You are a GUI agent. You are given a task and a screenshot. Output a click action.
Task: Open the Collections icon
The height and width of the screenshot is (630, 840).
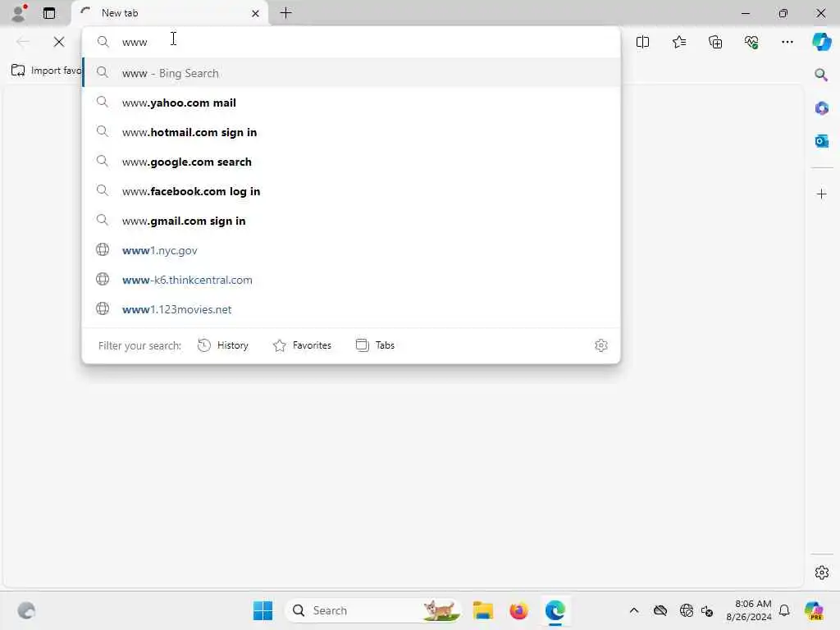click(x=715, y=42)
